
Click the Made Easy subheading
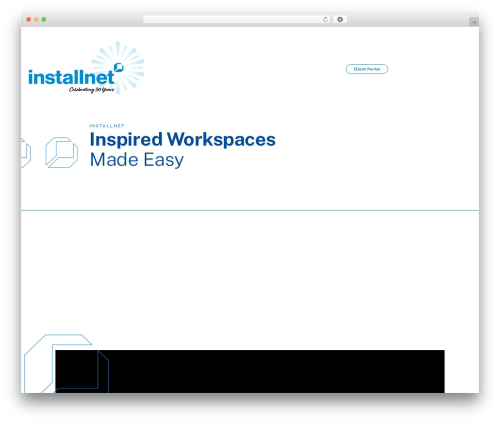pos(137,160)
